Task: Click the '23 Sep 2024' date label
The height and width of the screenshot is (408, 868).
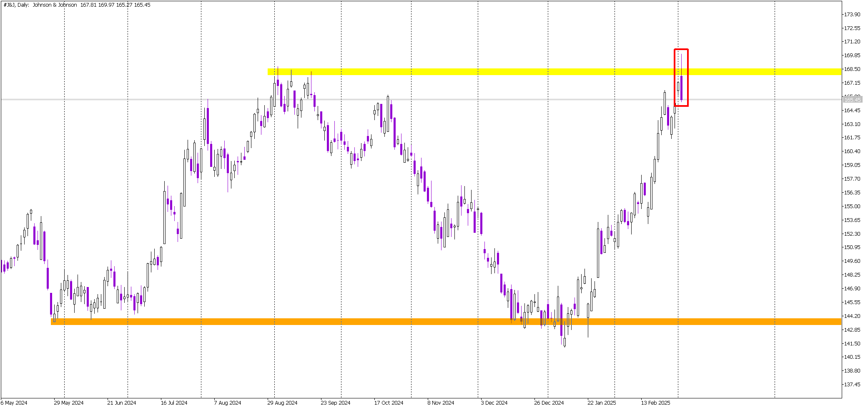Action: coord(336,403)
